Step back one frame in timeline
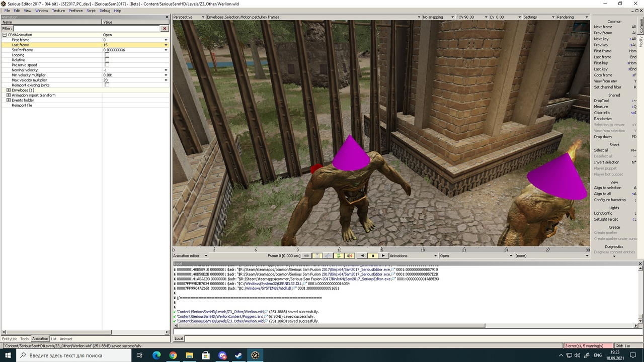Viewport: 644px width, 362px height. point(362,256)
